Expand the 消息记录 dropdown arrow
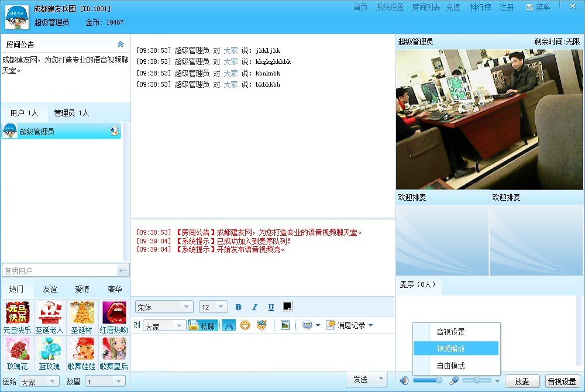 (x=370, y=325)
